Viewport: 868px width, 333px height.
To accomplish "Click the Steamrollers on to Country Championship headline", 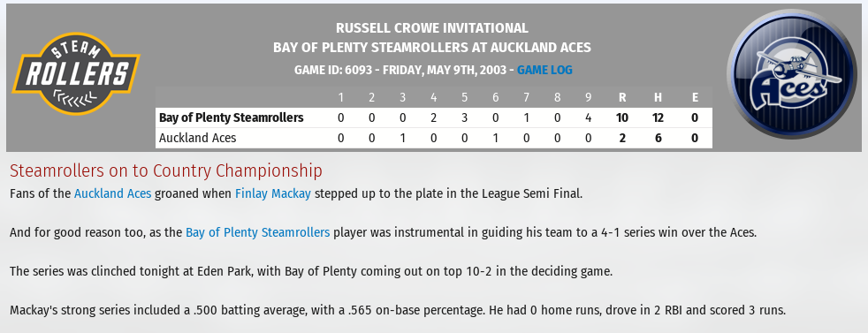I will pos(166,171).
